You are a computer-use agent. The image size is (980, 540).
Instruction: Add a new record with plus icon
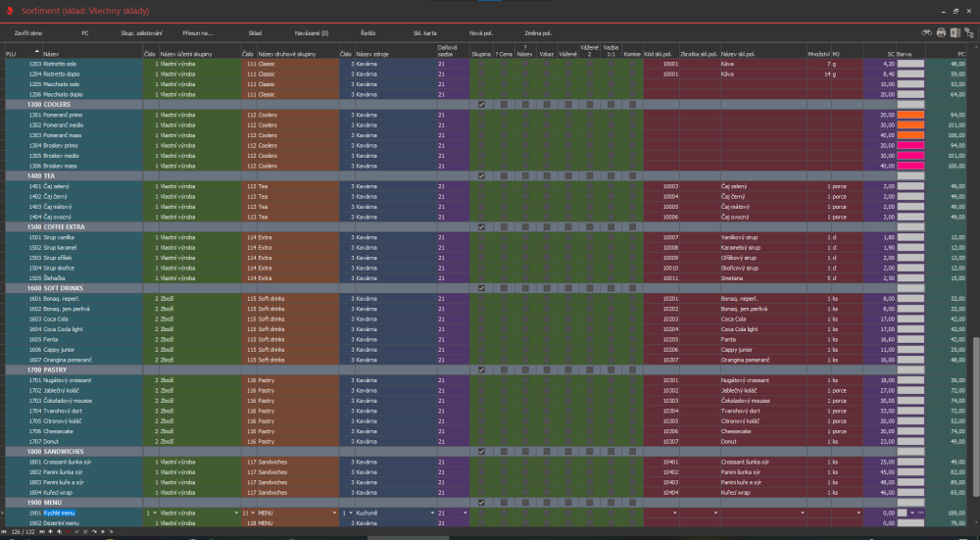tap(51, 532)
